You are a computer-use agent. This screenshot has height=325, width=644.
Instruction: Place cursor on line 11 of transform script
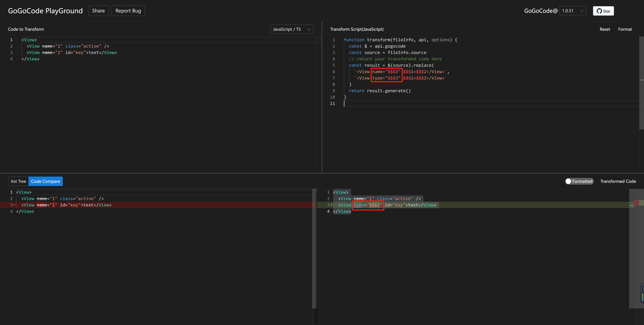tap(375, 103)
